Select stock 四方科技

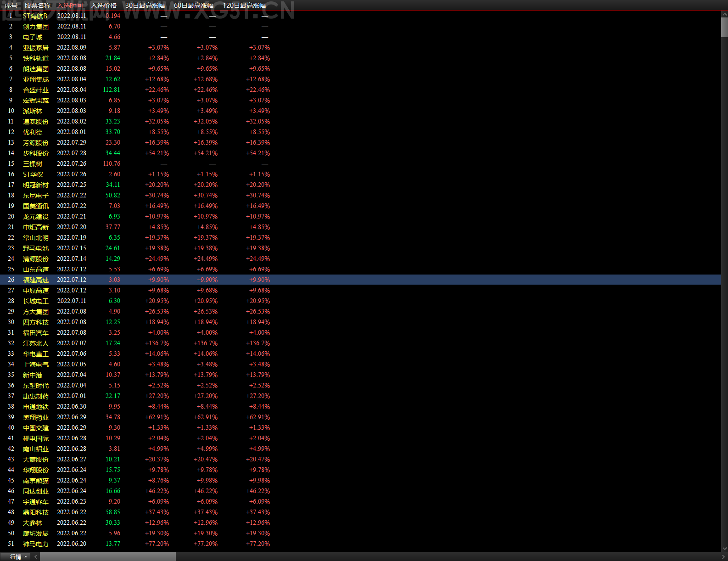(x=36, y=322)
